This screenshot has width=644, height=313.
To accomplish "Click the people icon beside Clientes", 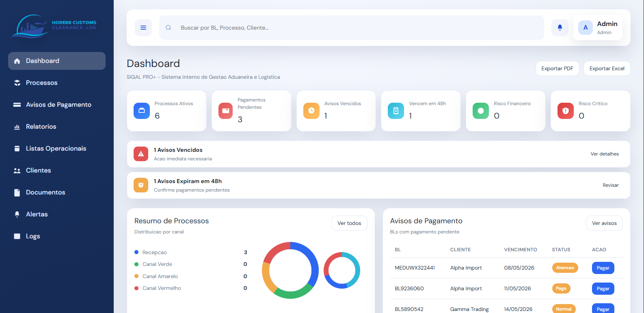I will 17,171.
